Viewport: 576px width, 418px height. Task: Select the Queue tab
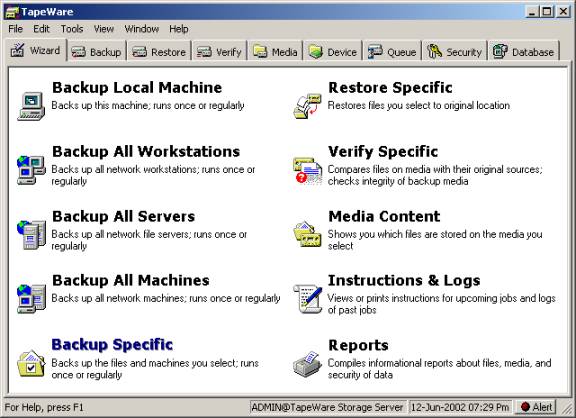392,52
